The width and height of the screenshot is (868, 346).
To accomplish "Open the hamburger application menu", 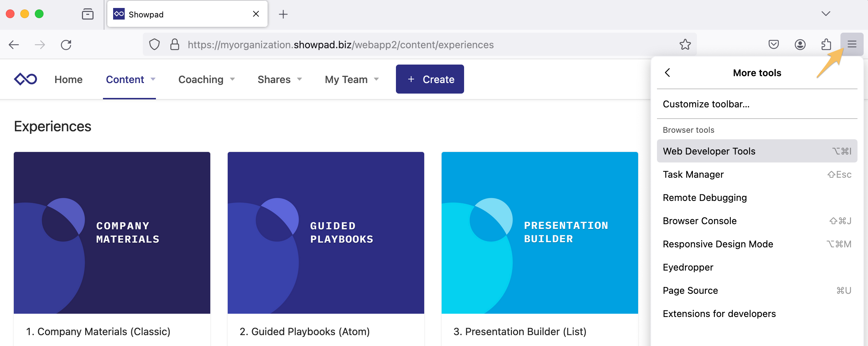I will point(852,44).
